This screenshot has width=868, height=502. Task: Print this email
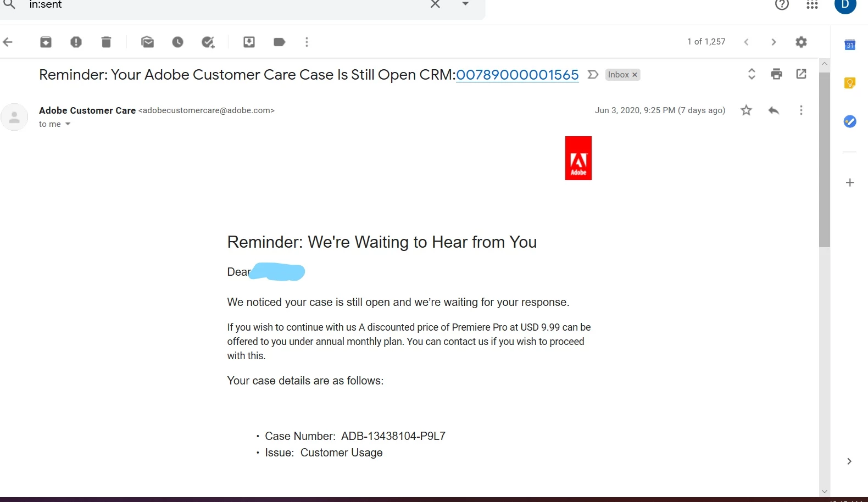point(776,74)
